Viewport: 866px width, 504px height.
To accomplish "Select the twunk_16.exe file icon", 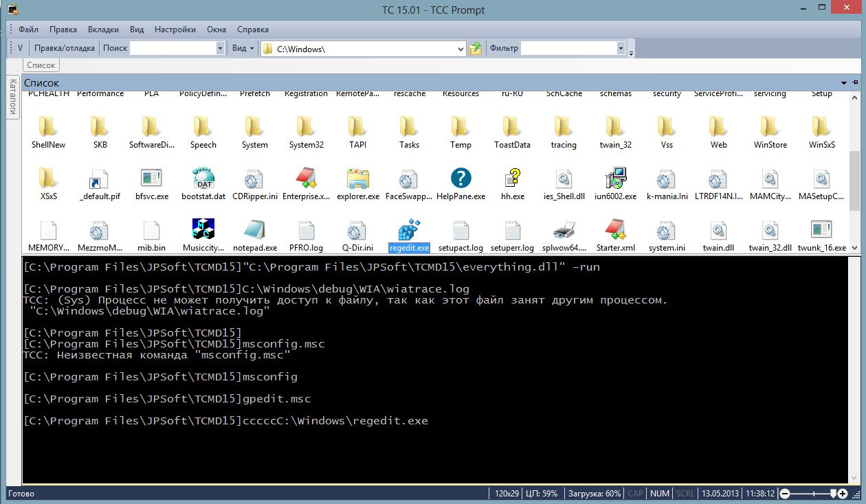I will pyautogui.click(x=821, y=230).
